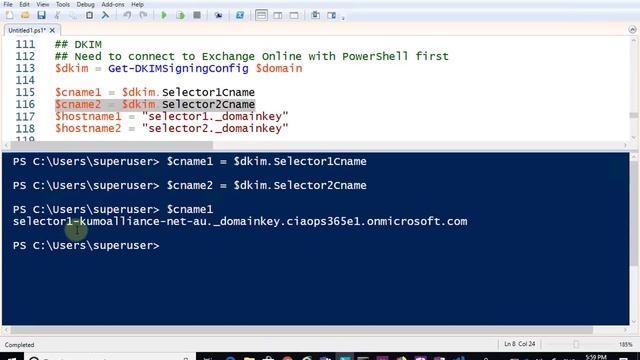Image resolution: width=640 pixels, height=360 pixels.
Task: Click the selector1-kumoalliance-net-au output line in console
Action: [240, 222]
